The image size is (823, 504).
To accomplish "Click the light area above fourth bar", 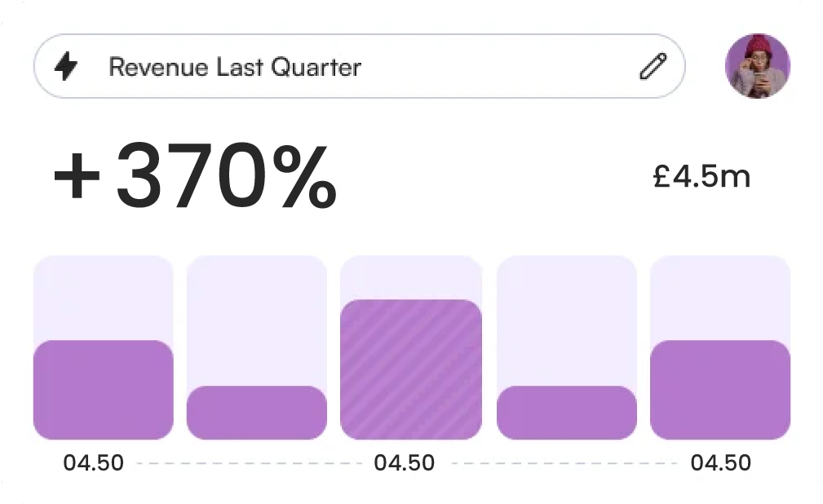I will (x=567, y=320).
